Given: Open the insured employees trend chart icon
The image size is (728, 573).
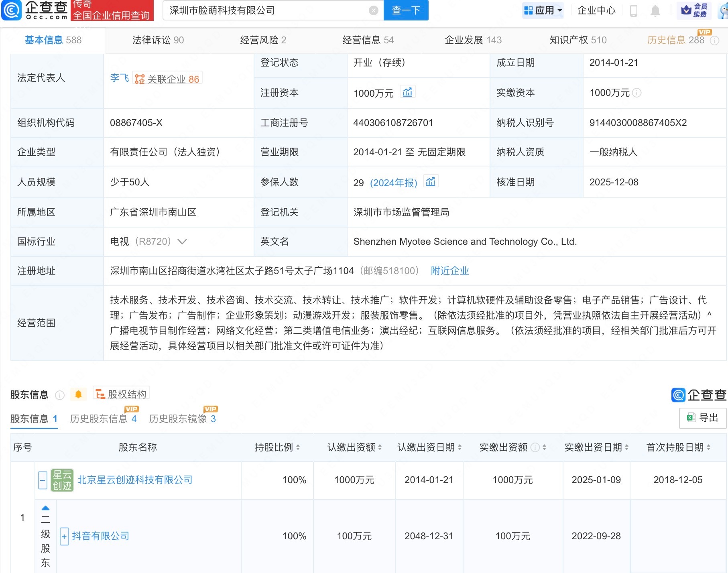Looking at the screenshot, I should (430, 182).
